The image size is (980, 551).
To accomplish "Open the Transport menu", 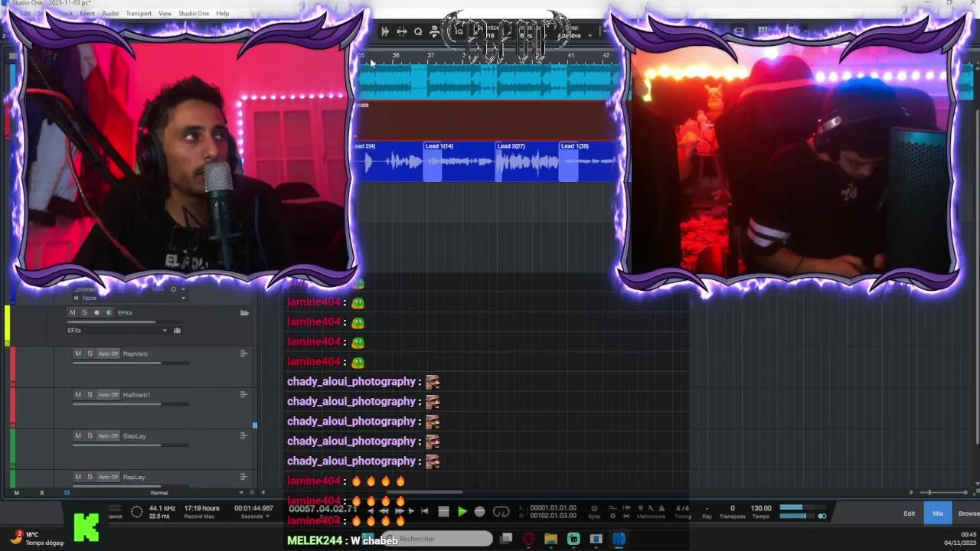I will tap(139, 13).
